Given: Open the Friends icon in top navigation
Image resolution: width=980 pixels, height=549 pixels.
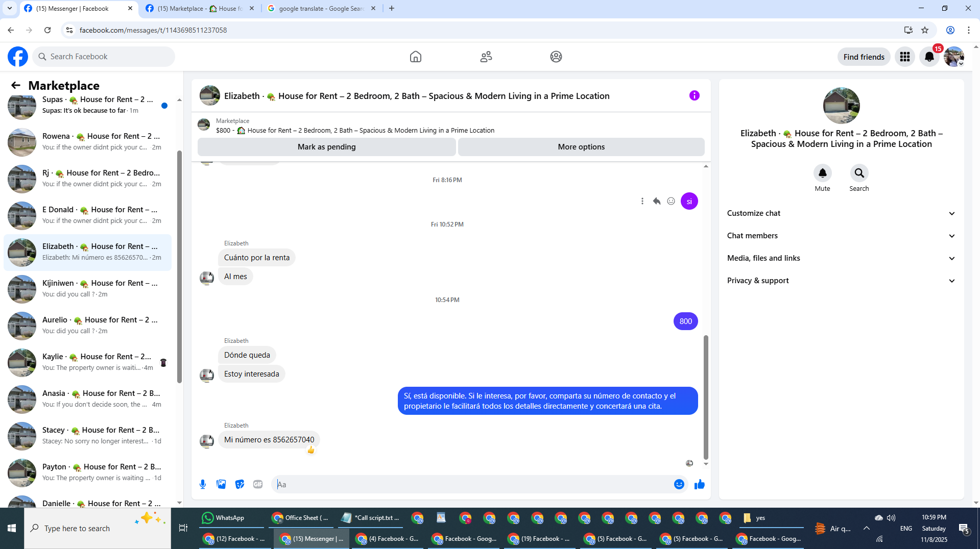Looking at the screenshot, I should 486,57.
